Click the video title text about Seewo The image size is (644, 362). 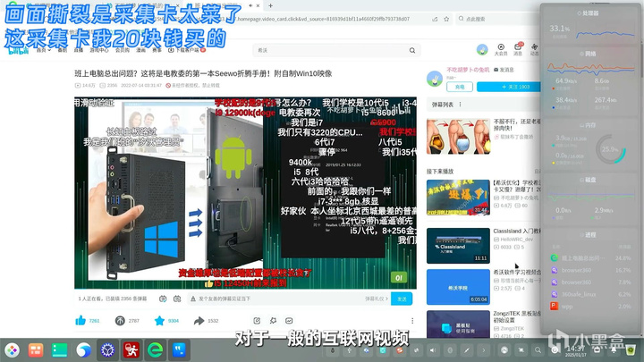[203, 73]
